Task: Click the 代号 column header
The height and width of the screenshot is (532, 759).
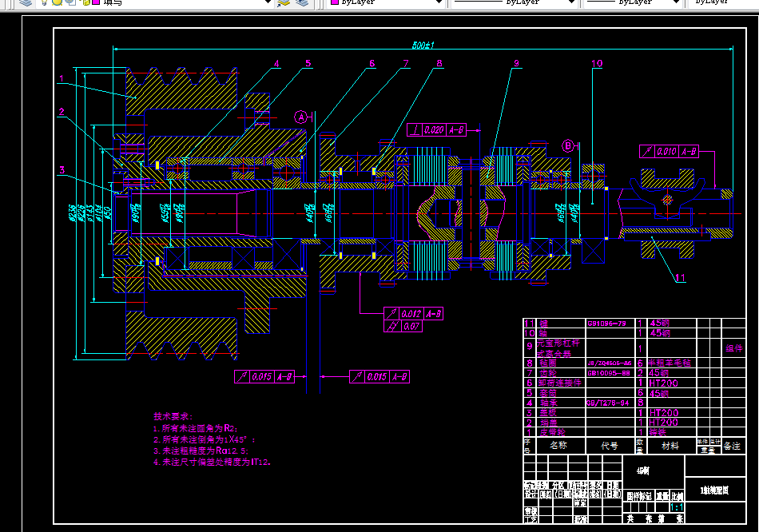Action: [x=610, y=446]
